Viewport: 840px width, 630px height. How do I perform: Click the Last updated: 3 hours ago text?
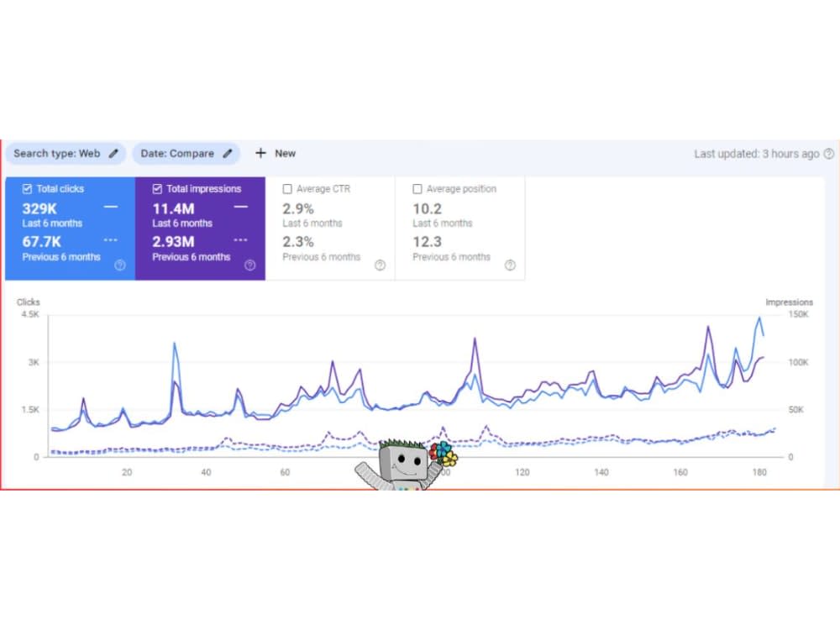click(757, 154)
